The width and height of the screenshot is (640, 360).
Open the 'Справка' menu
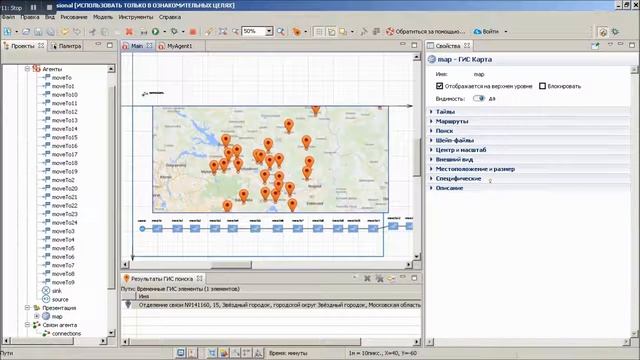[x=170, y=17]
